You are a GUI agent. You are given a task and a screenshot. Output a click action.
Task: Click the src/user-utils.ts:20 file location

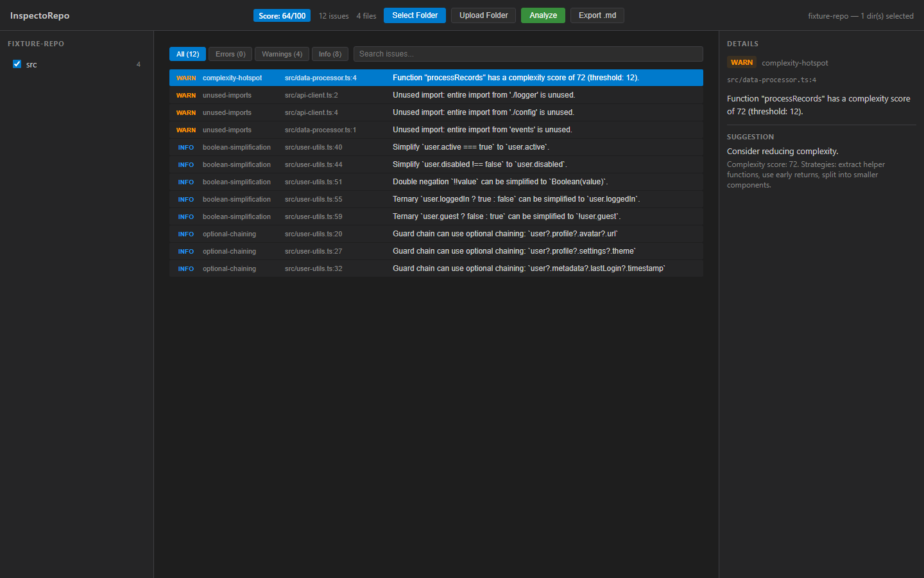(x=314, y=234)
